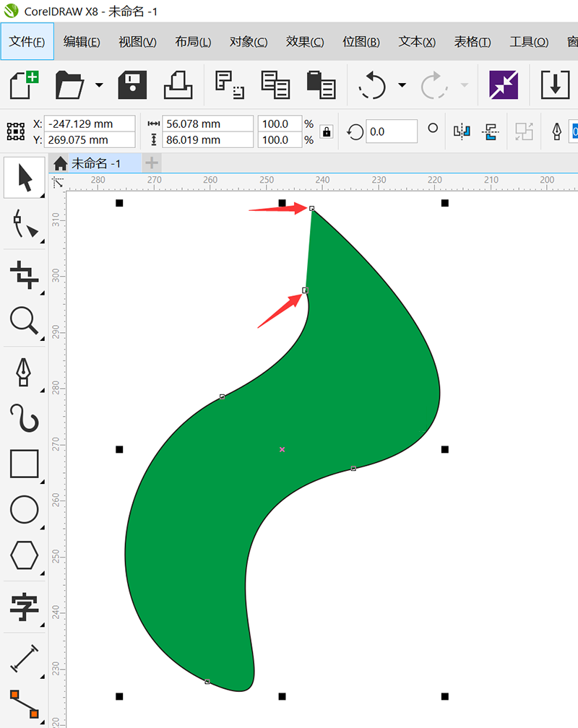Open the redo history dropdown arrow
Viewport: 578px width, 728px height.
point(464,85)
